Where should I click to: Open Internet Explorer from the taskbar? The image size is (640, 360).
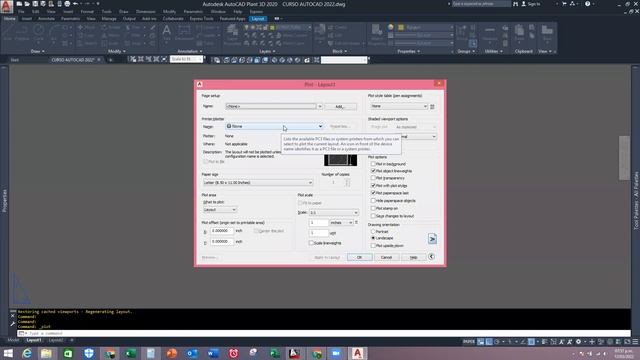pyautogui.click(x=27, y=353)
